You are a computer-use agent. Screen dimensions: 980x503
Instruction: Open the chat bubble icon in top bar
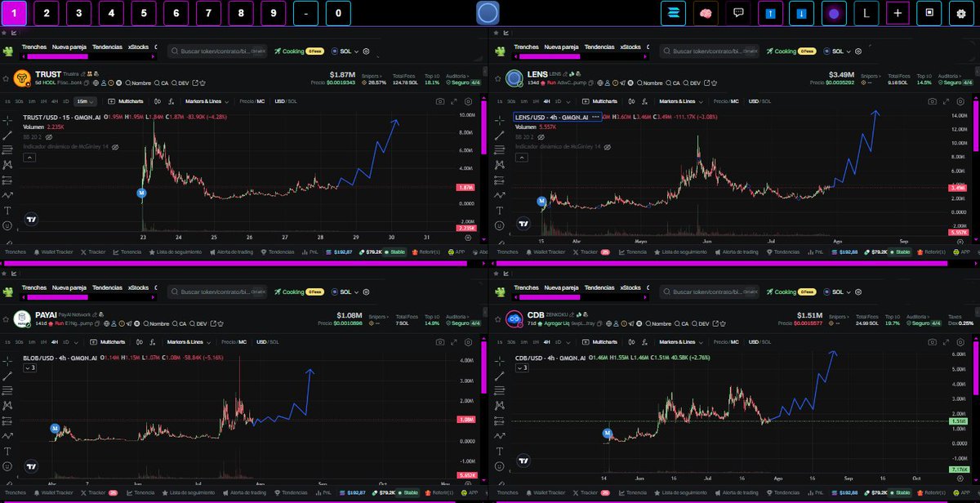coord(738,12)
